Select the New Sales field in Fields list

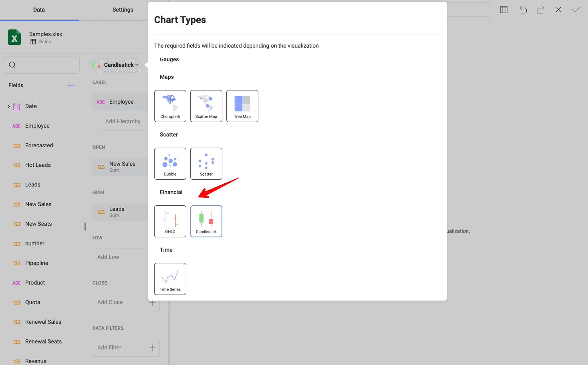(x=38, y=204)
